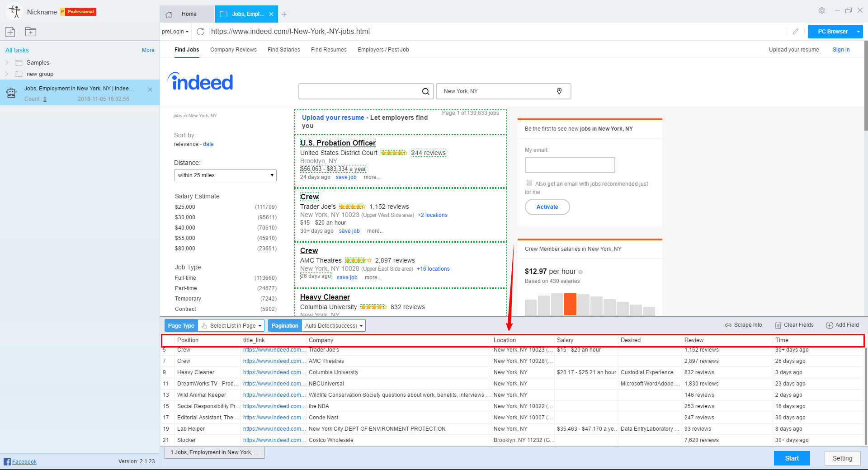
Task: Sort jobs by date link
Action: [208, 144]
